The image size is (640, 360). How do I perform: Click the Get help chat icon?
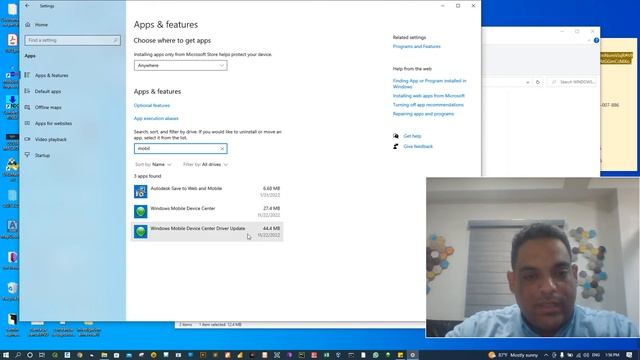coord(396,136)
